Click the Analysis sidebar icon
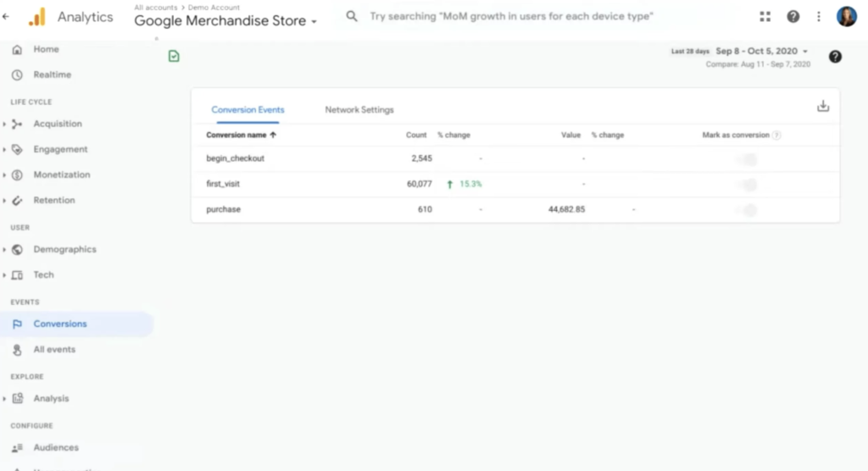This screenshot has width=868, height=471. pos(17,398)
